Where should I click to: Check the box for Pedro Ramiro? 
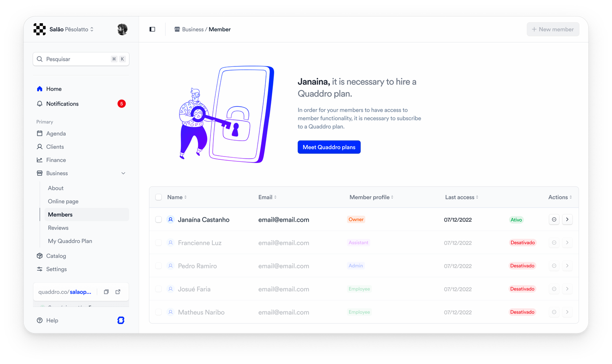(x=159, y=266)
